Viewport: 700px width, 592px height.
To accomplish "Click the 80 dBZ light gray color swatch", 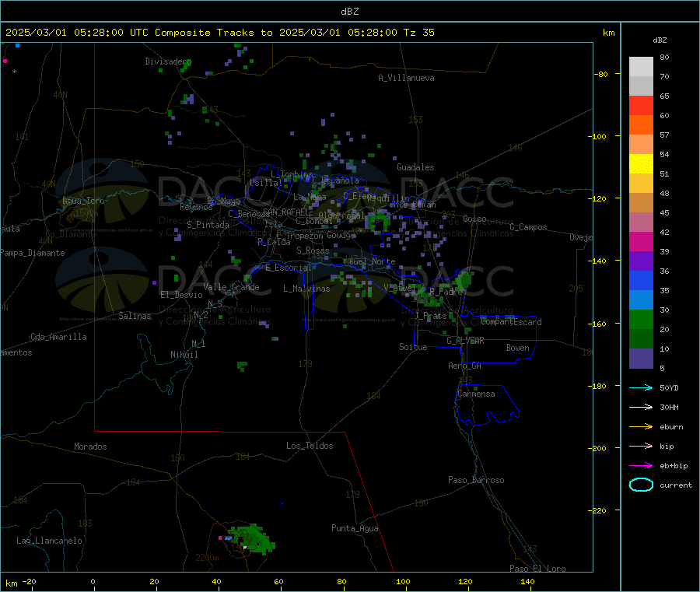I will click(641, 67).
